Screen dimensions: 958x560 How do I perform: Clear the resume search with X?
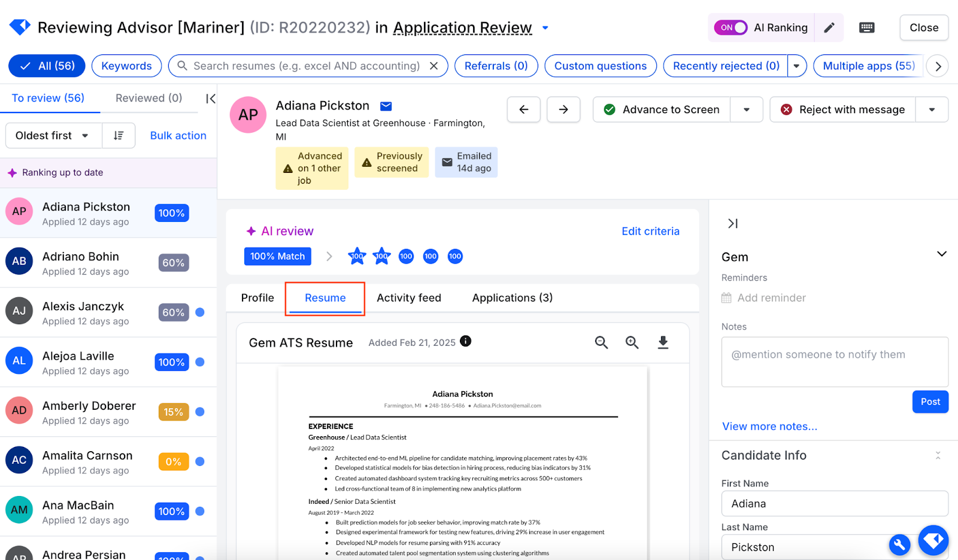434,66
